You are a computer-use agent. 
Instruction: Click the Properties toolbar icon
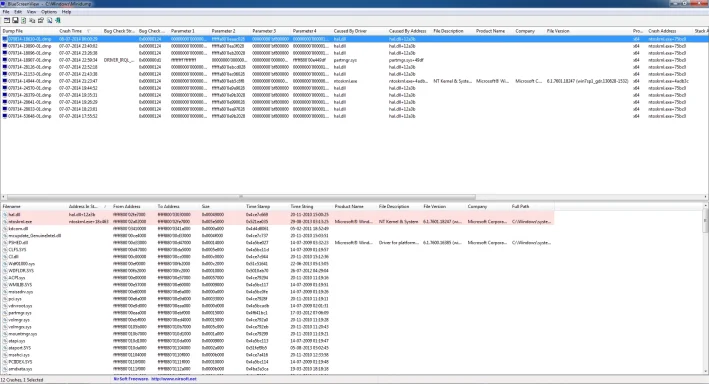click(41, 20)
